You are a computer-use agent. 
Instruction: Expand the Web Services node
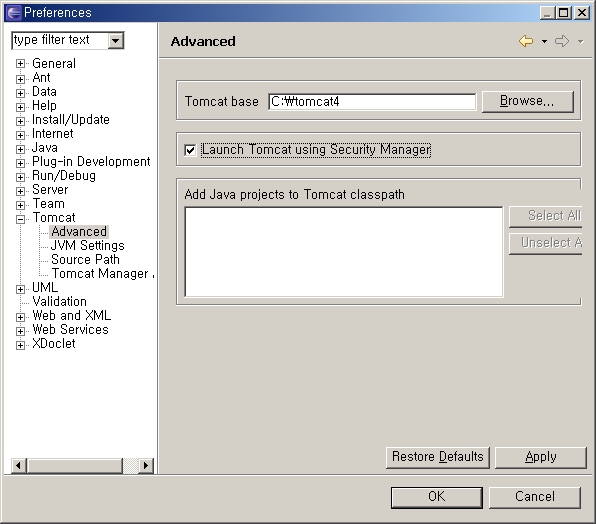tap(21, 331)
